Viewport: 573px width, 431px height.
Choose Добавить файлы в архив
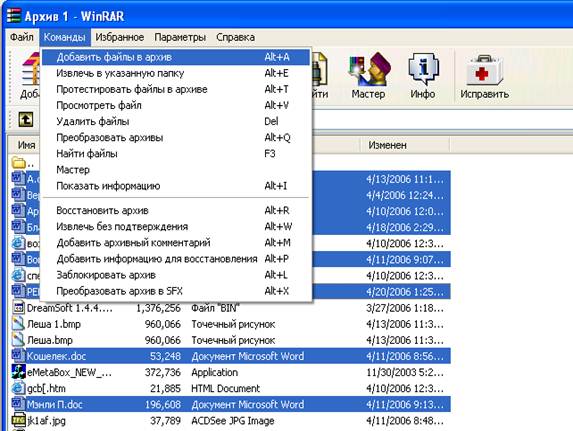176,57
